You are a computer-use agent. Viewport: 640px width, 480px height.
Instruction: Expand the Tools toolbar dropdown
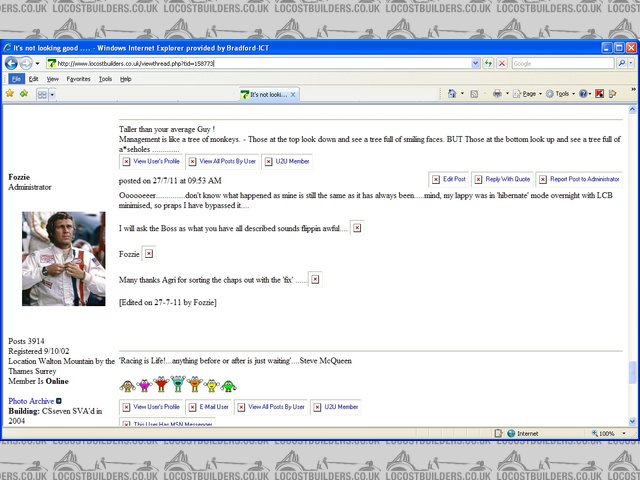pos(563,94)
